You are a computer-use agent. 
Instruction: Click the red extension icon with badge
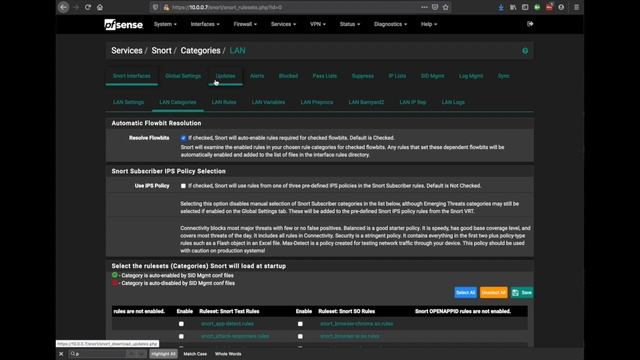click(x=549, y=7)
